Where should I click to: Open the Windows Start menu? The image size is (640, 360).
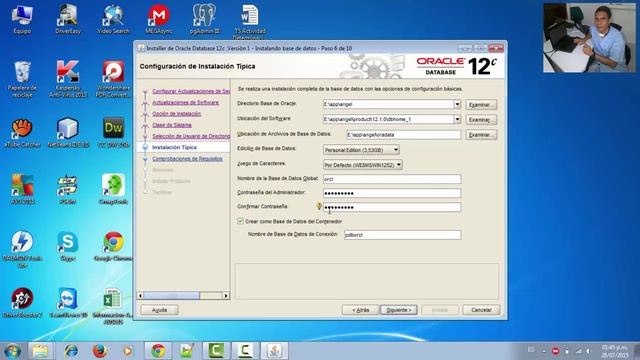click(12, 351)
